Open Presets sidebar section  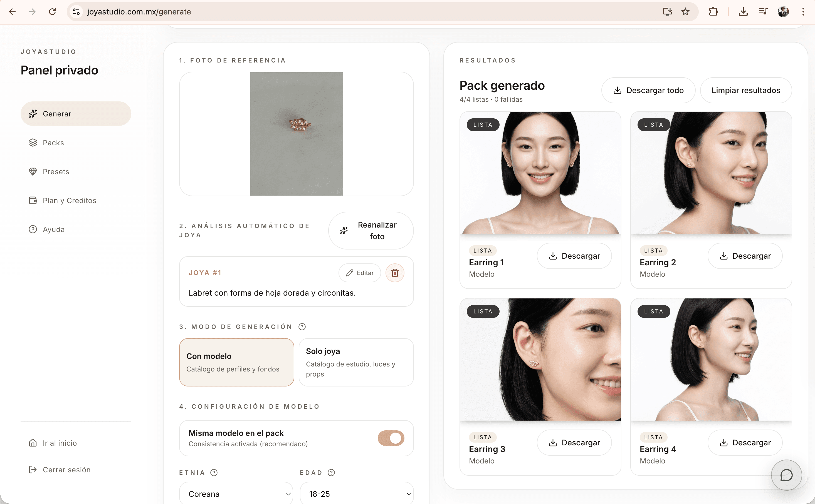(56, 172)
